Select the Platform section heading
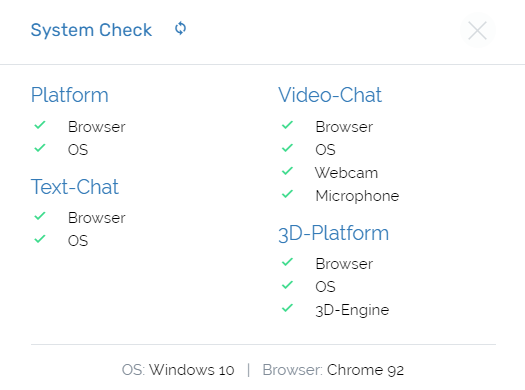This screenshot has height=390, width=525. [70, 95]
